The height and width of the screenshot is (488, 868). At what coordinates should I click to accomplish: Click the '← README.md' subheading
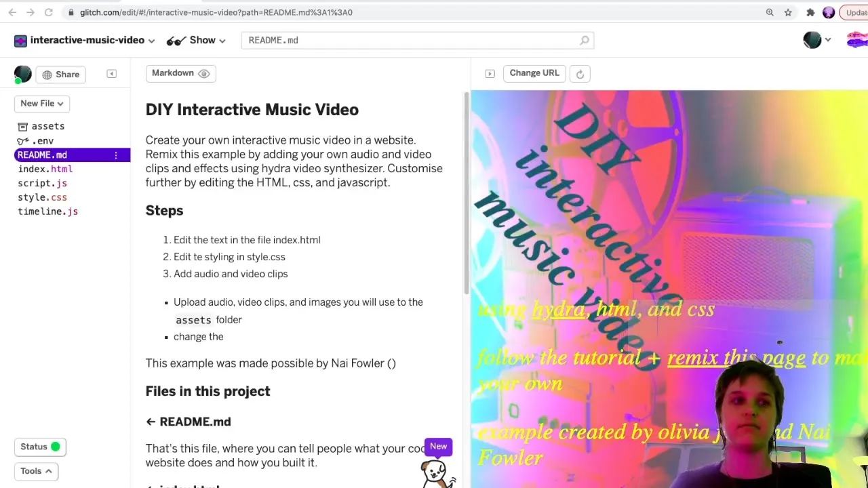coord(188,422)
